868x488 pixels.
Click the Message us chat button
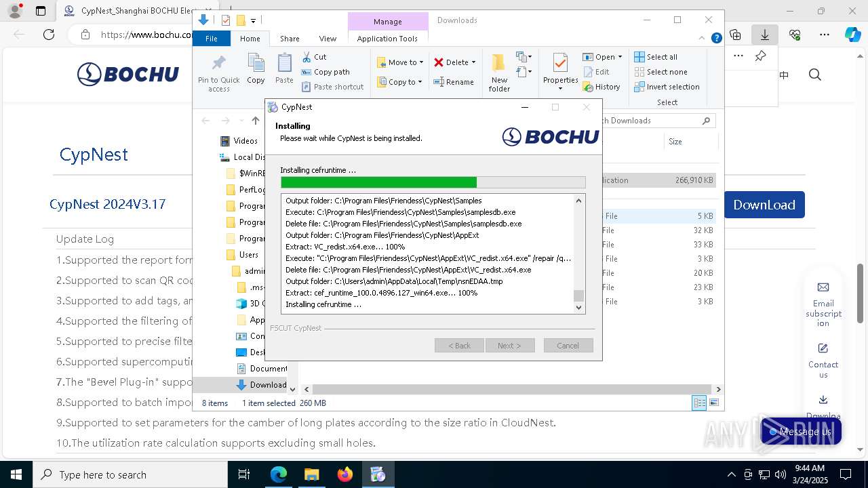801,432
